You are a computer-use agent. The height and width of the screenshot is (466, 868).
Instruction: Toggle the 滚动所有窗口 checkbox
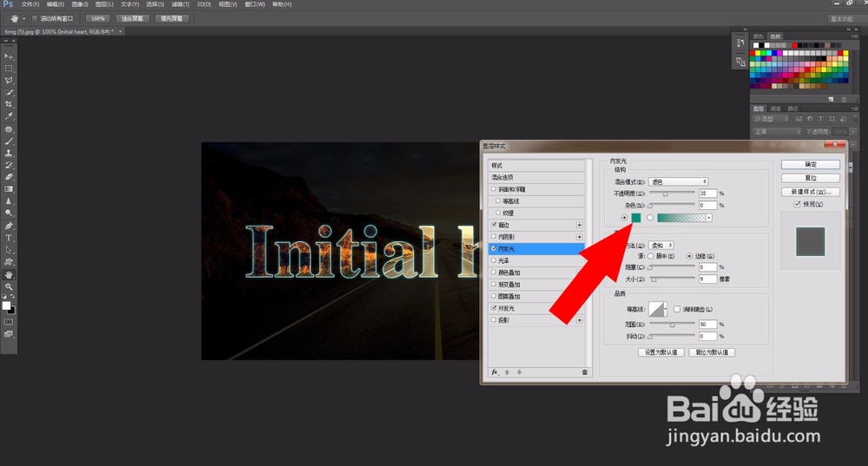35,19
